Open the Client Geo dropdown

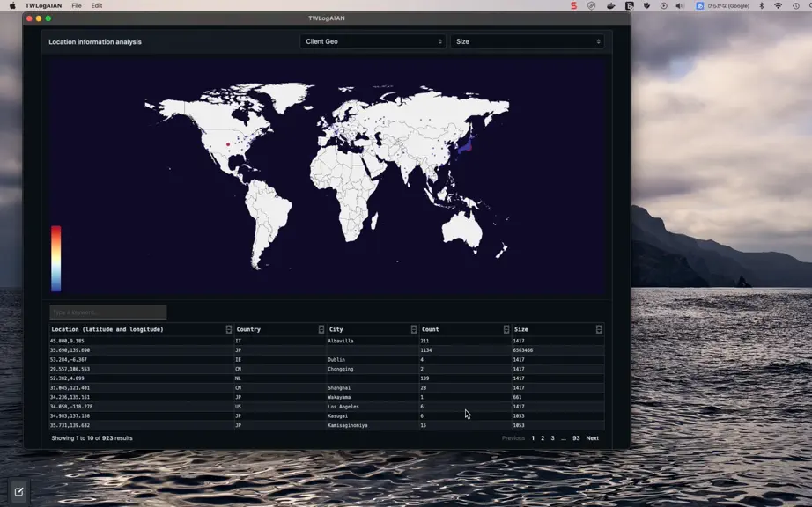point(373,41)
